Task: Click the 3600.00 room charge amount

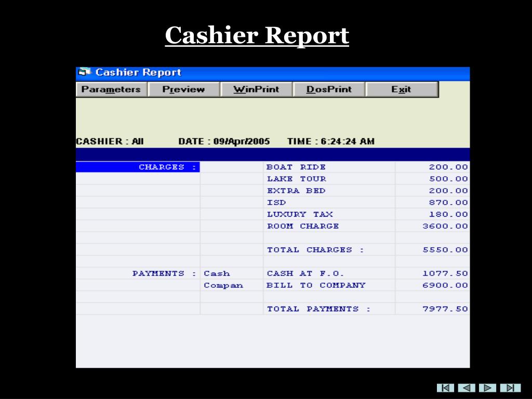Action: 445,226
